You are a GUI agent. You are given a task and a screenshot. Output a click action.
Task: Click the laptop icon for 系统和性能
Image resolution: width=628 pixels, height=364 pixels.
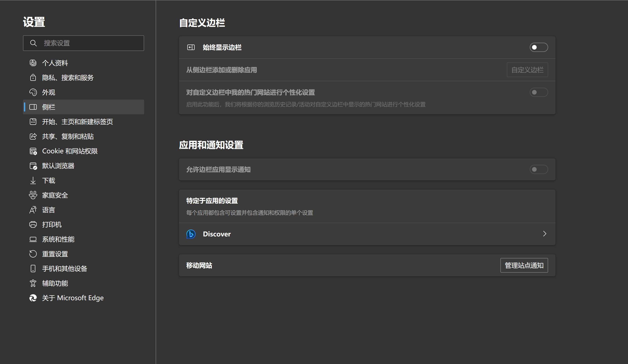coord(33,239)
